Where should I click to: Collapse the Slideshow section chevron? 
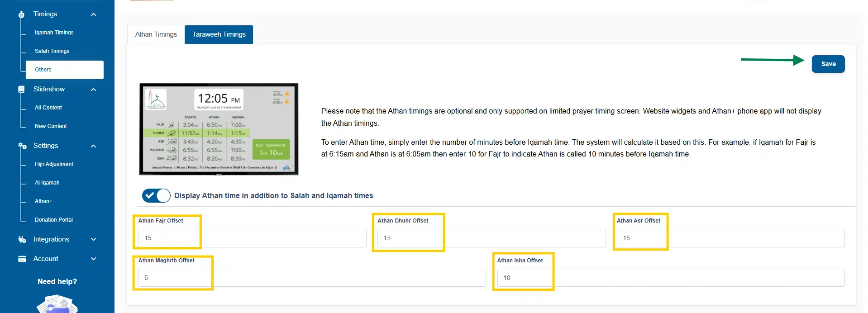tap(94, 90)
